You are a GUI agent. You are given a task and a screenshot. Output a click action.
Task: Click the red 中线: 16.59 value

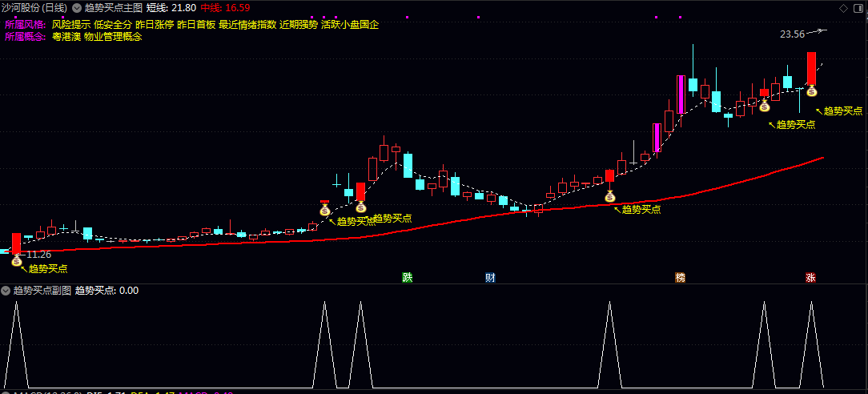tap(225, 8)
